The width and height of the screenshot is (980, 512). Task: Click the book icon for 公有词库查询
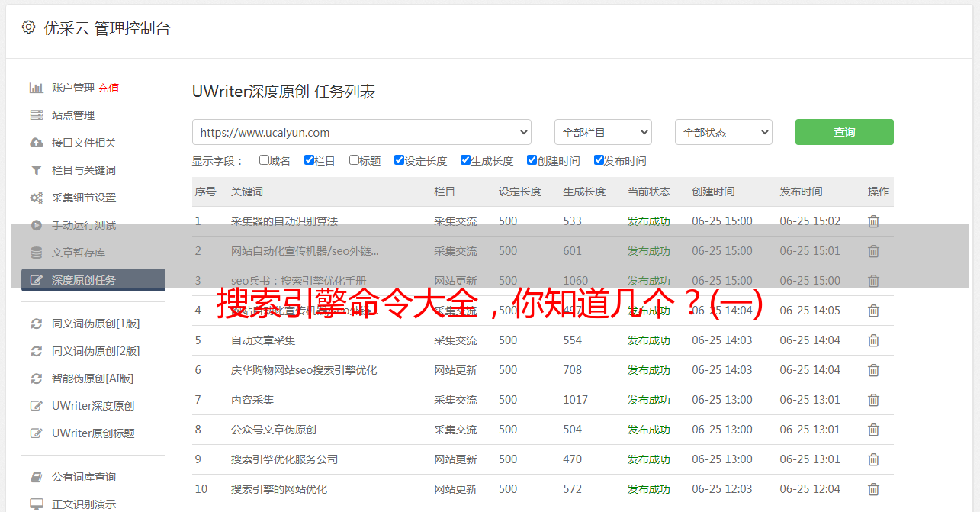click(x=36, y=477)
